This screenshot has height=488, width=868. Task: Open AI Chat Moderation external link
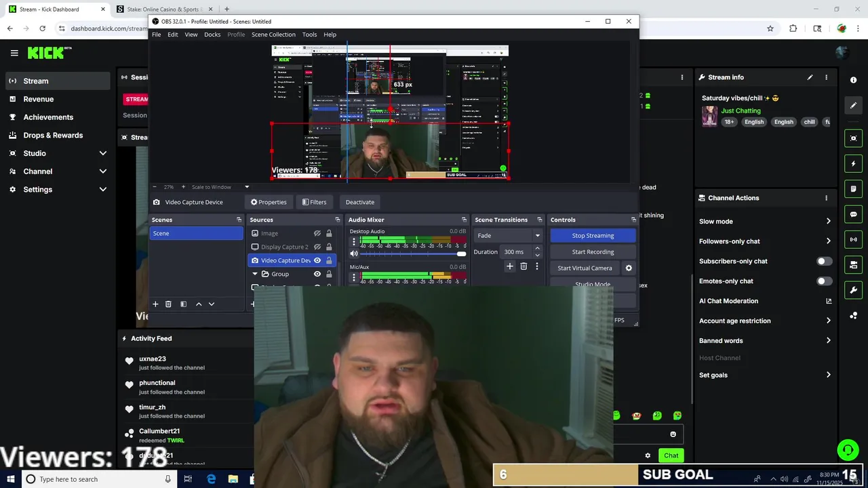[828, 301]
